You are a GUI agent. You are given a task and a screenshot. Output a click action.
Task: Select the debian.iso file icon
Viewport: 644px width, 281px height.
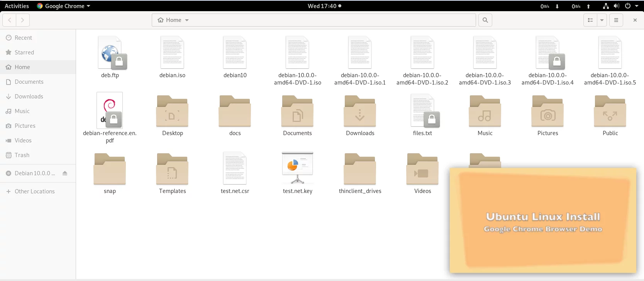[172, 52]
